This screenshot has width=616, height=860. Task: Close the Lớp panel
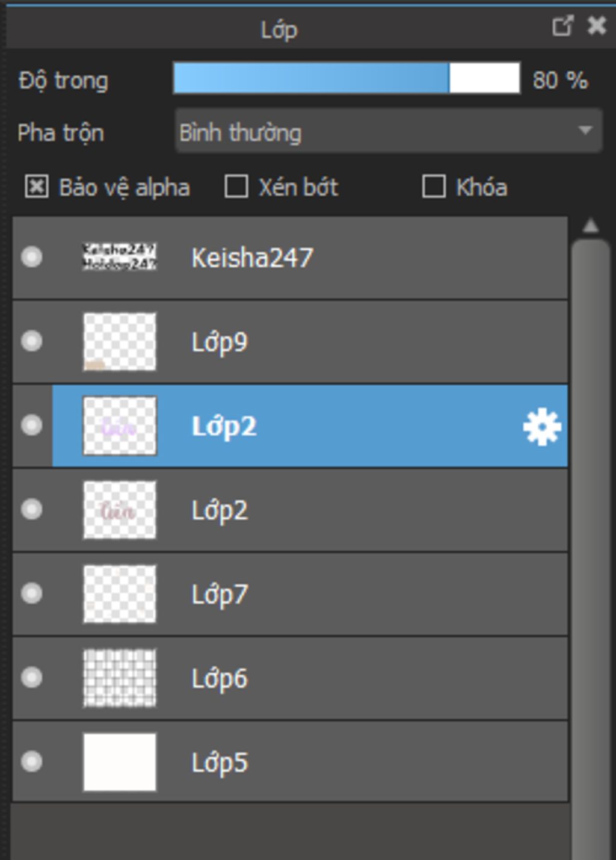(597, 26)
